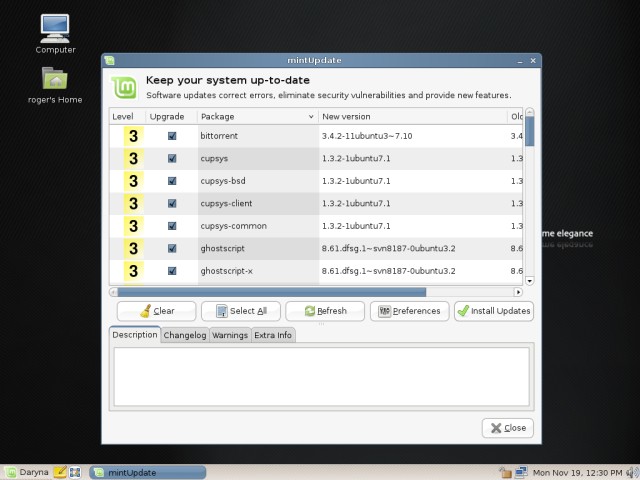Click the mintUpdate taskbar window button
Viewport: 640px width, 480px height.
[148, 472]
